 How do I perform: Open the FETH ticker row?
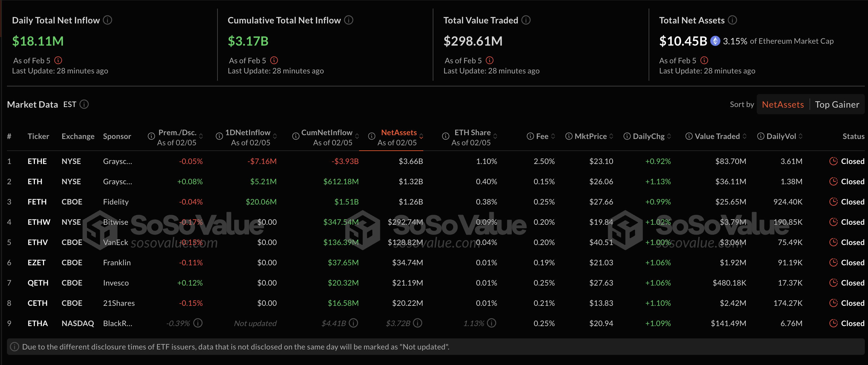(37, 202)
